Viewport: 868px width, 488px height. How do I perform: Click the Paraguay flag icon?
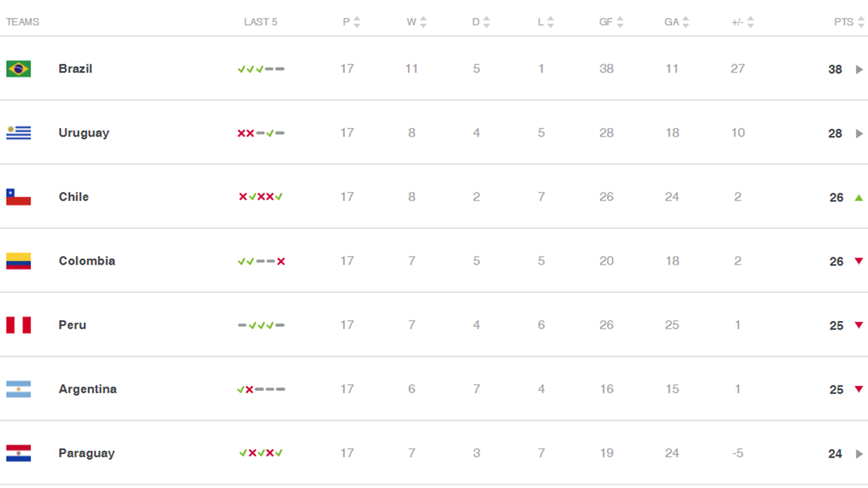click(19, 453)
